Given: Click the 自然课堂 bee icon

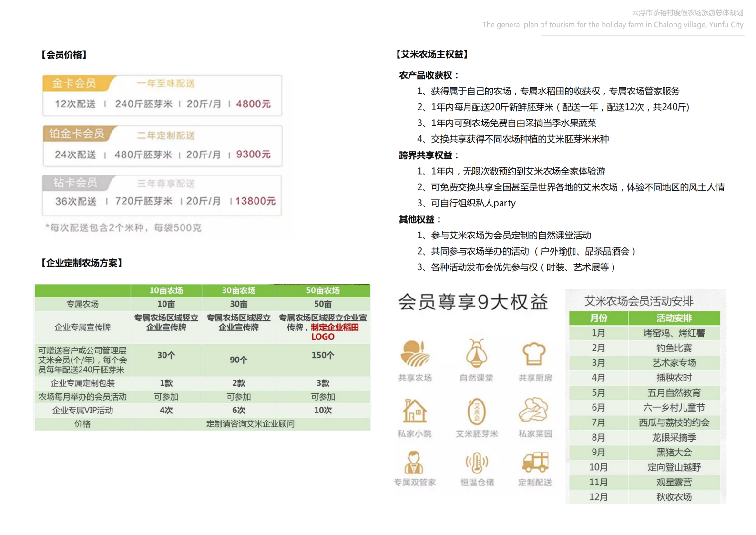Looking at the screenshot, I should 476,353.
